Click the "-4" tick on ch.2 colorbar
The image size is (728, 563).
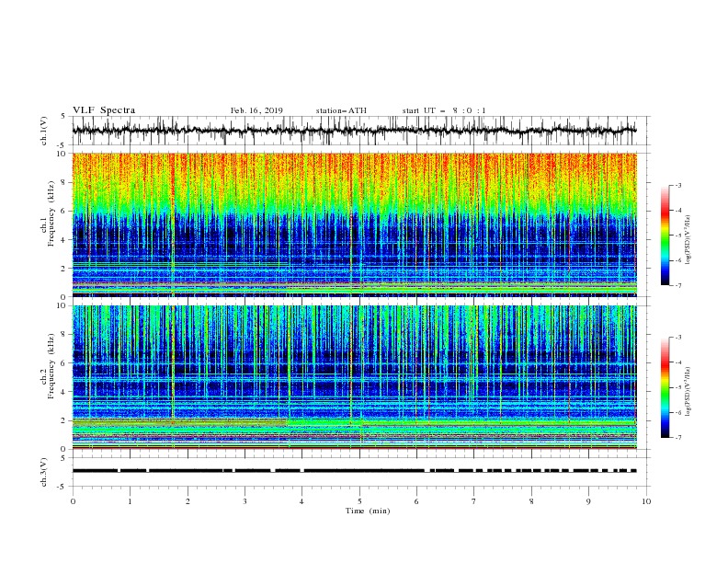coord(678,362)
